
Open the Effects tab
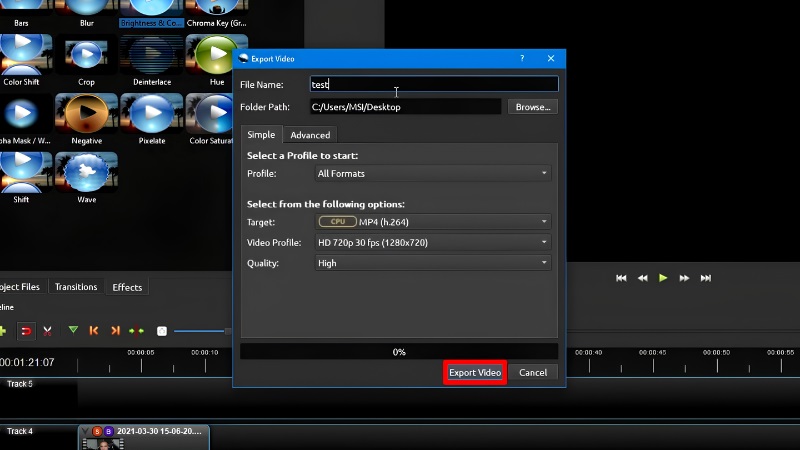127,287
